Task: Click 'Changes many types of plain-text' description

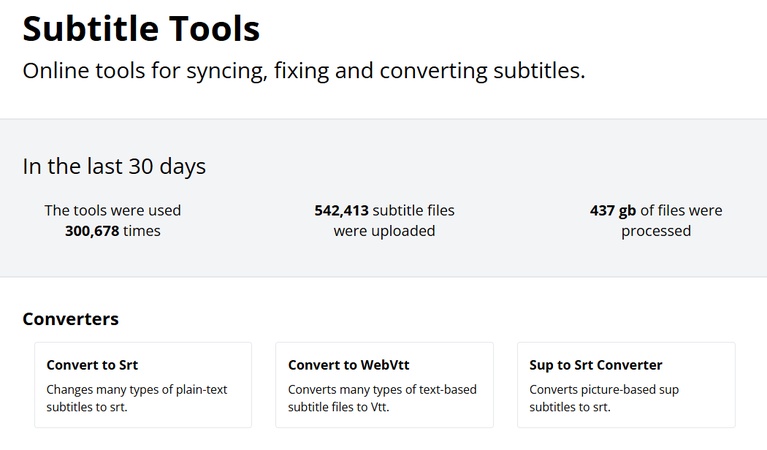Action: pos(137,389)
